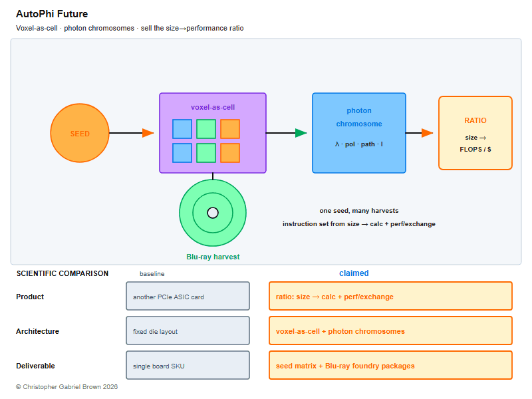Image resolution: width=532 pixels, height=399 pixels.
Task: Select the bottom-left blue voxel cell
Action: pyautogui.click(x=182, y=153)
